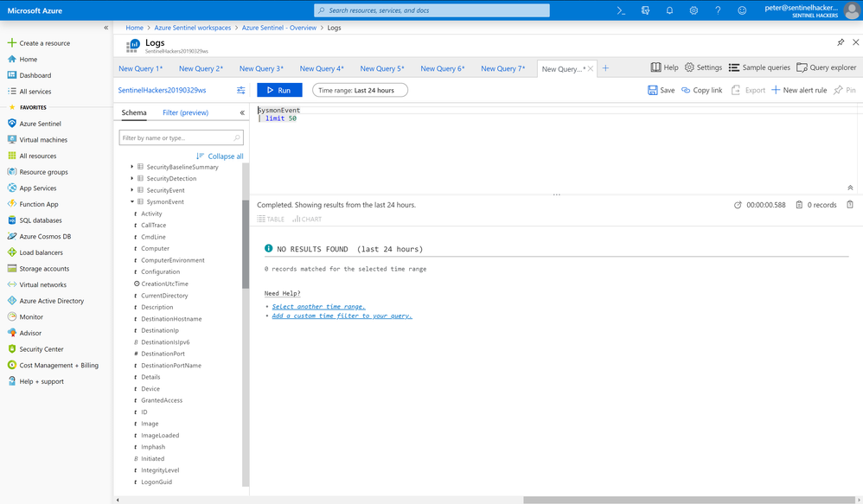Switch to New Query 1 tab
This screenshot has height=504, width=863.
point(140,69)
